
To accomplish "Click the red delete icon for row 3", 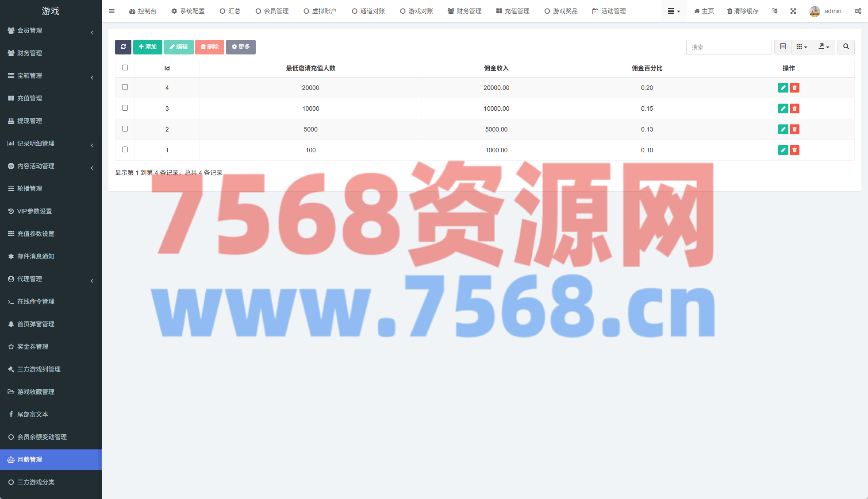I will point(795,108).
